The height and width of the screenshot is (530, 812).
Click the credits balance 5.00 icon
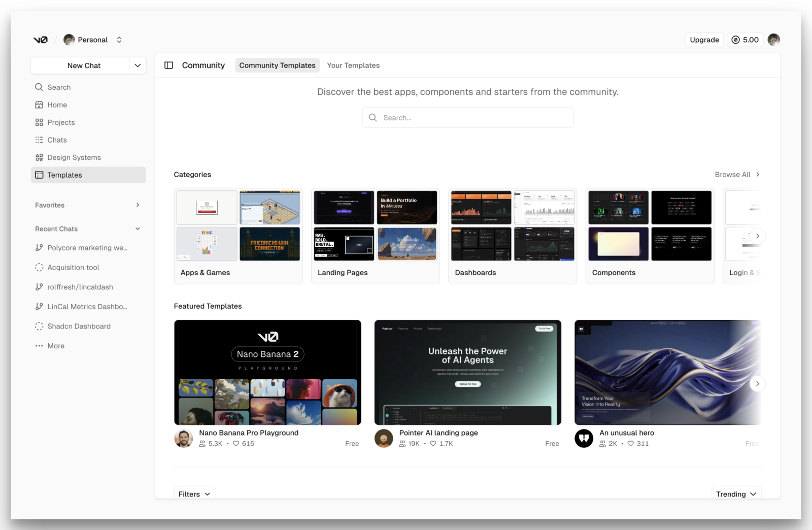(x=735, y=40)
